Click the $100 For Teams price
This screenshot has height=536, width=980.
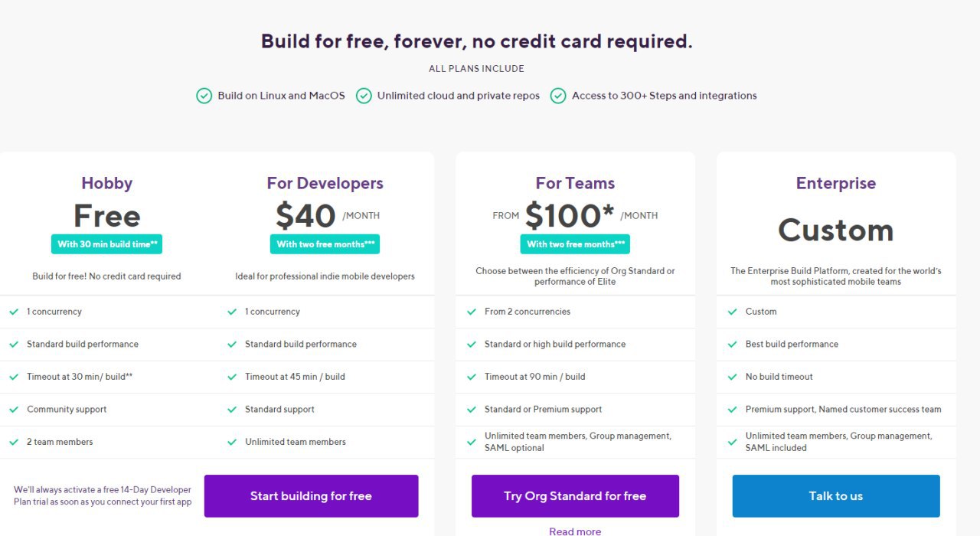[x=570, y=216]
